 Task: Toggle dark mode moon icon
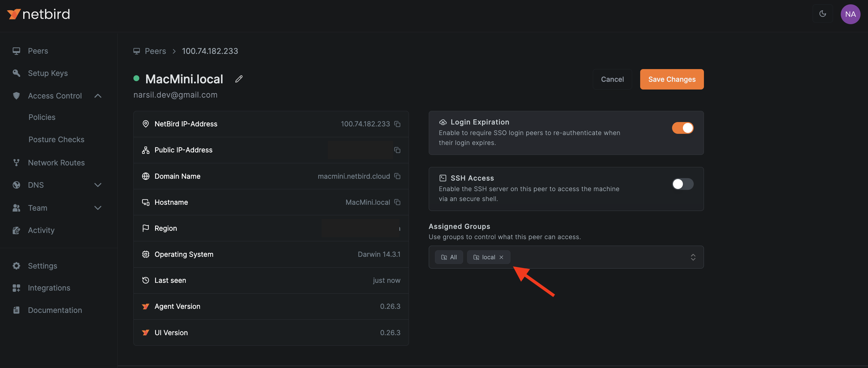point(822,14)
